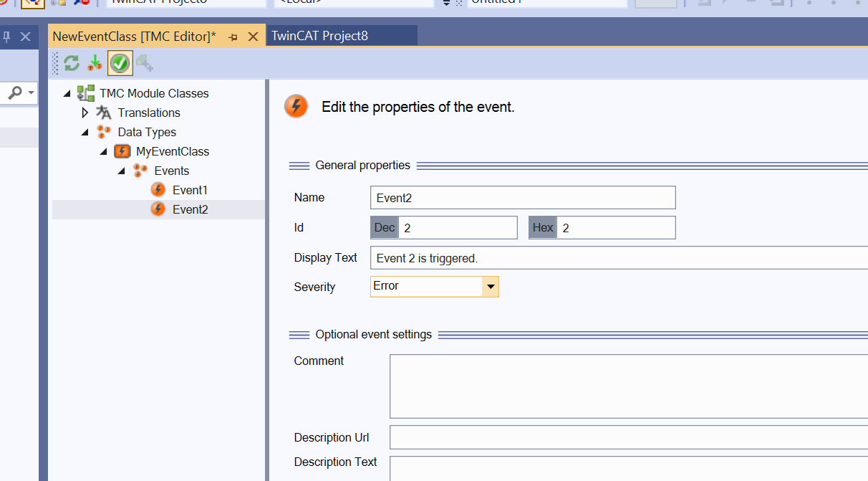Collapse the MyEventClass tree node
The height and width of the screenshot is (481, 868).
[103, 151]
